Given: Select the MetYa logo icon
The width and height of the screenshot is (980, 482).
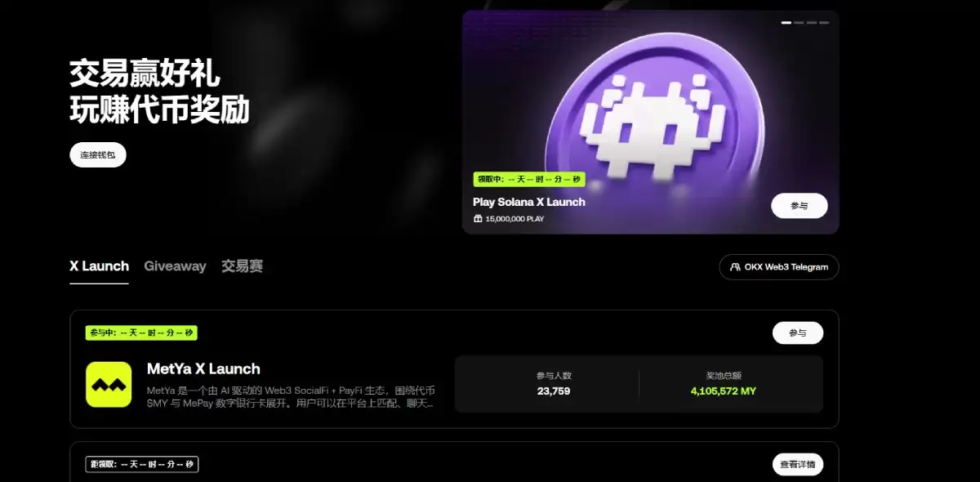Looking at the screenshot, I should coord(109,384).
